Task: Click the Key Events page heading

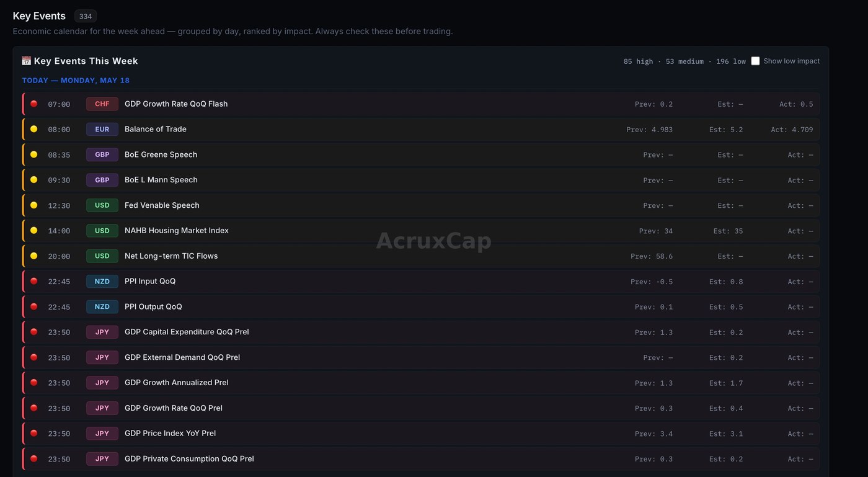Action: click(39, 16)
